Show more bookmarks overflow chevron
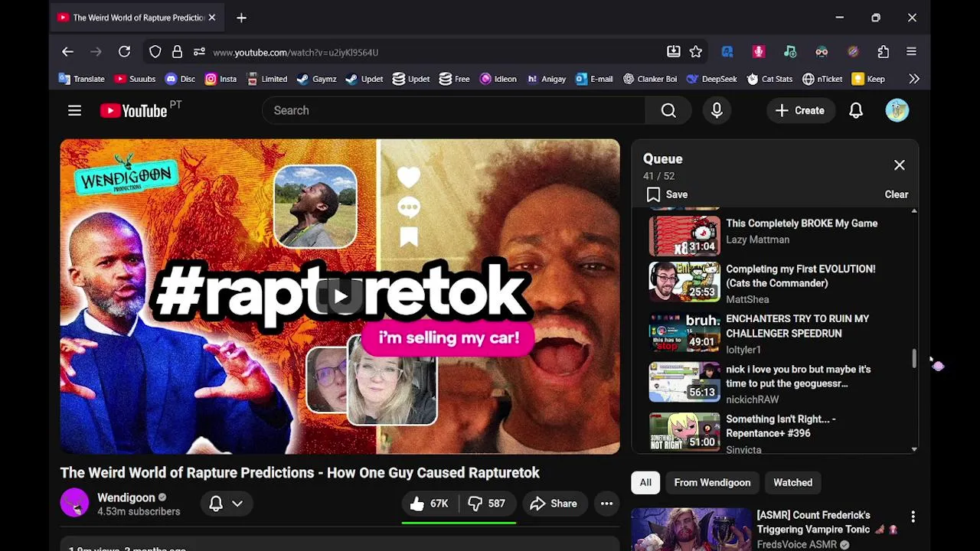Image resolution: width=980 pixels, height=551 pixels. pos(914,79)
